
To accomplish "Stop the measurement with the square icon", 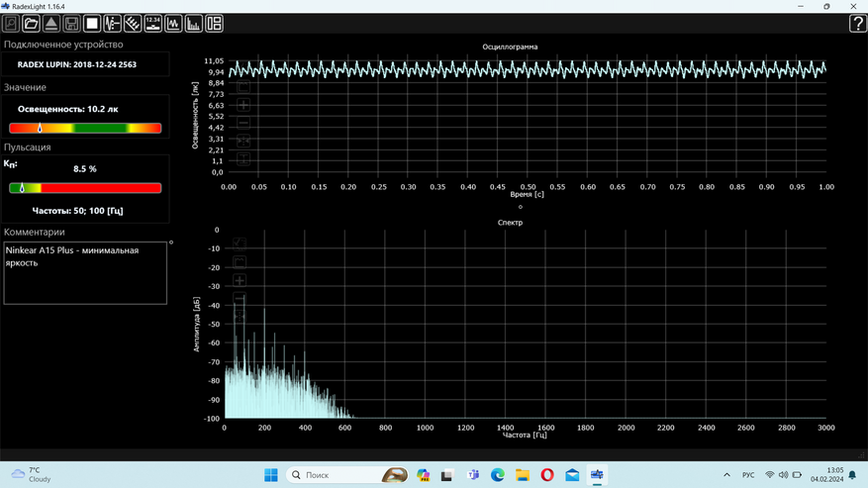I will (92, 24).
